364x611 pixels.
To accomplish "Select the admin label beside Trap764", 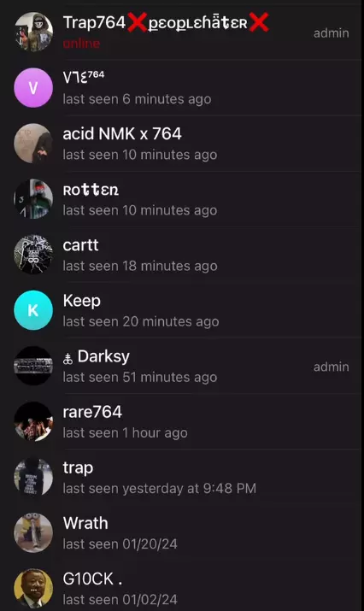I will 332,33.
